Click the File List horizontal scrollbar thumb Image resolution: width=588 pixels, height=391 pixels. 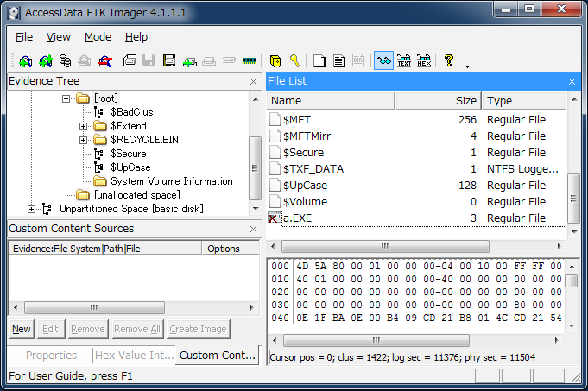coord(385,247)
